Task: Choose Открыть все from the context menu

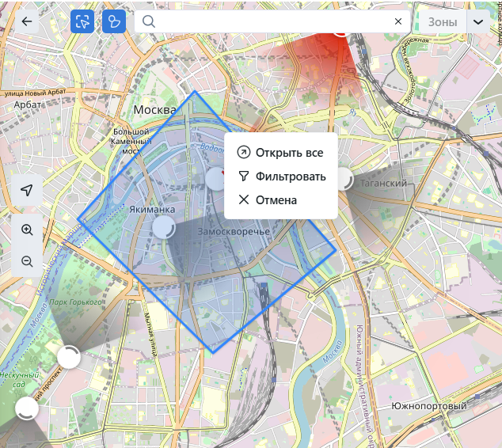Action: pyautogui.click(x=281, y=152)
